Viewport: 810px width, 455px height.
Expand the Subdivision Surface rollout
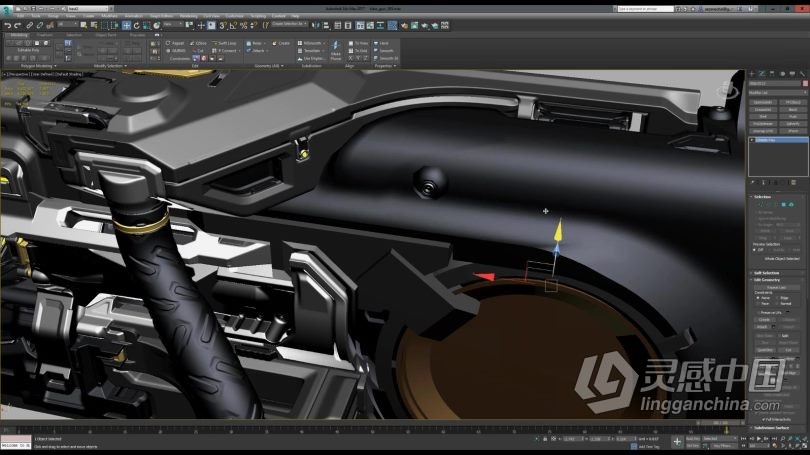coord(771,428)
